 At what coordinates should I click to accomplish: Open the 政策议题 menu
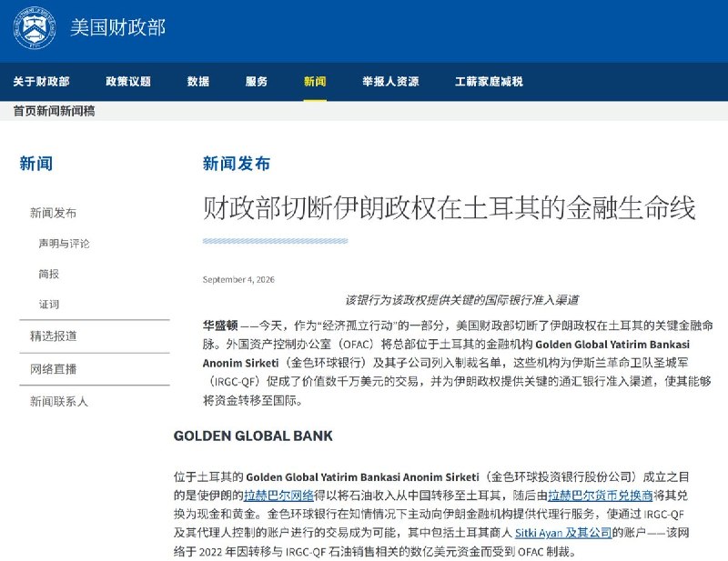tap(128, 82)
